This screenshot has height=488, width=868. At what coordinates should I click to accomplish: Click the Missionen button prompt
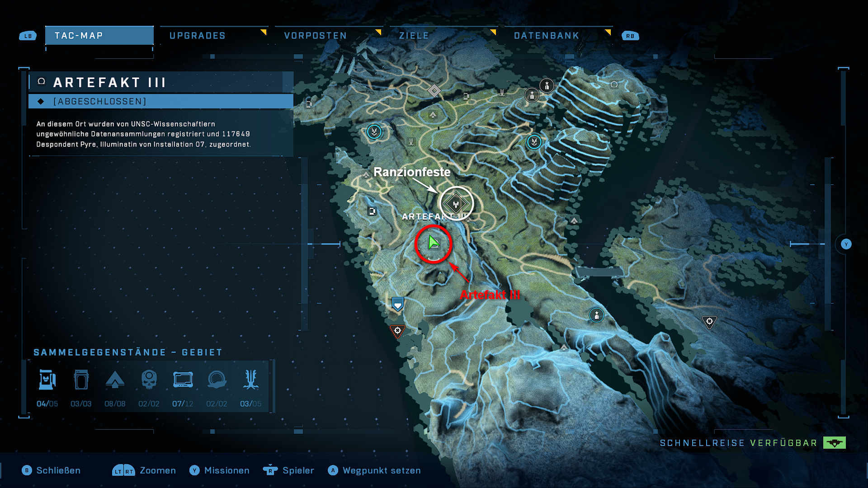(x=219, y=470)
